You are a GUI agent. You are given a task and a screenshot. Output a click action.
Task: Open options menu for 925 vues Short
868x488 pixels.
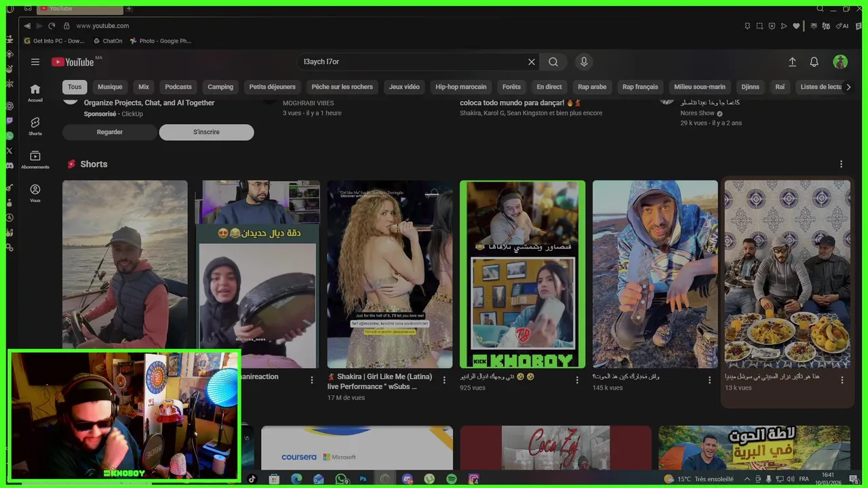(x=577, y=380)
